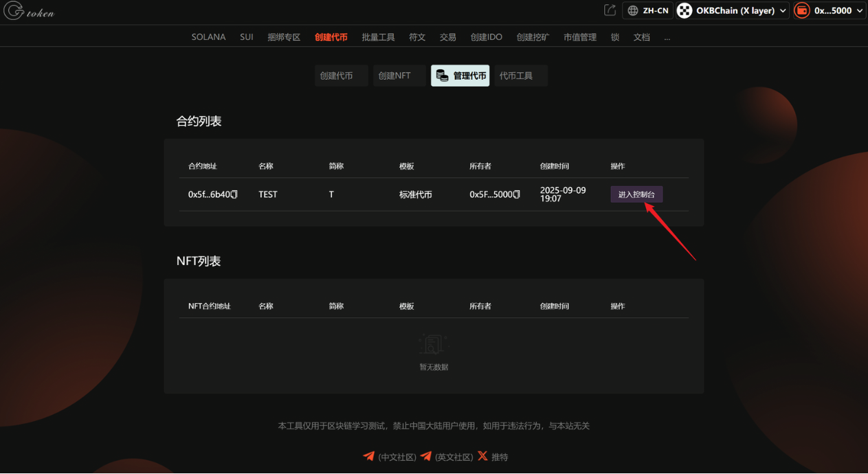Click the 推特 link
This screenshot has width=868, height=474.
tap(500, 457)
